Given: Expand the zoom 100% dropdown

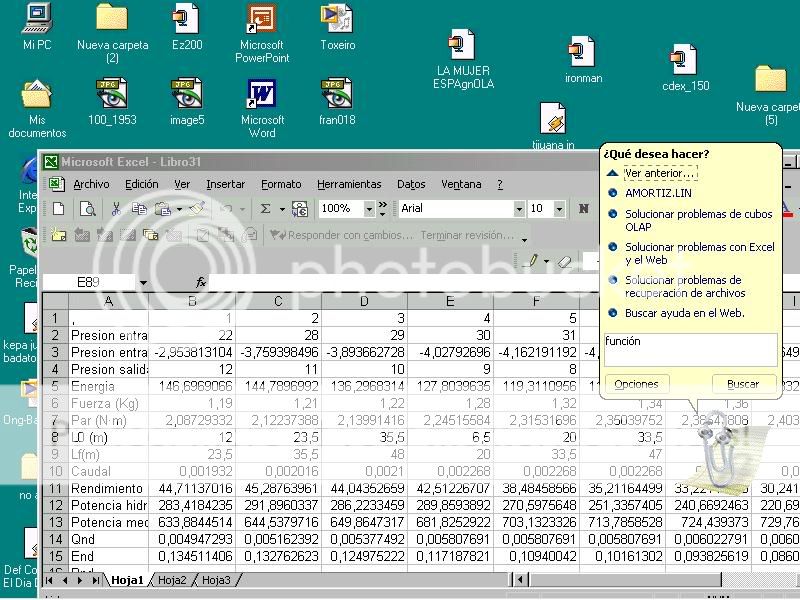Looking at the screenshot, I should click(369, 209).
